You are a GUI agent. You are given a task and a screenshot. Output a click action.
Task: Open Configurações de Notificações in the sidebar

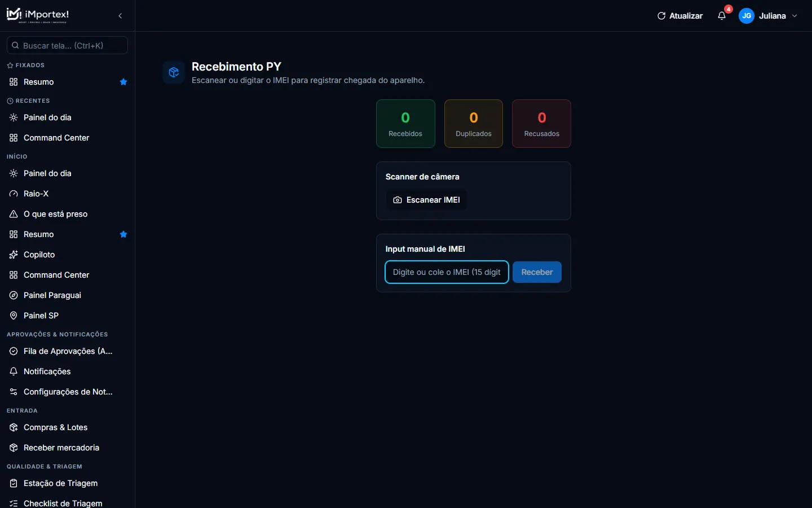coord(67,392)
